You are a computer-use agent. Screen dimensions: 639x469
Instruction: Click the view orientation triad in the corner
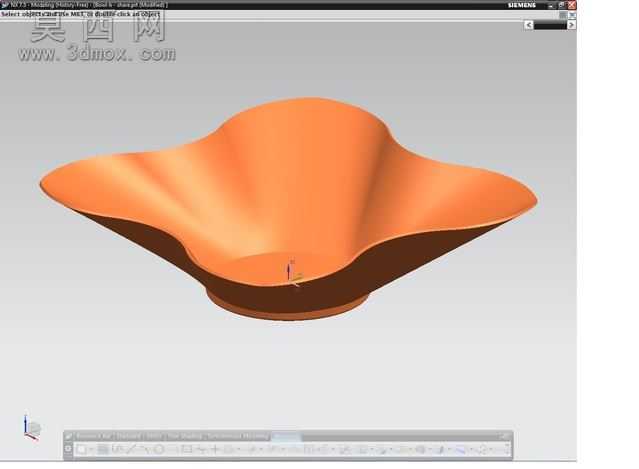pos(31,428)
